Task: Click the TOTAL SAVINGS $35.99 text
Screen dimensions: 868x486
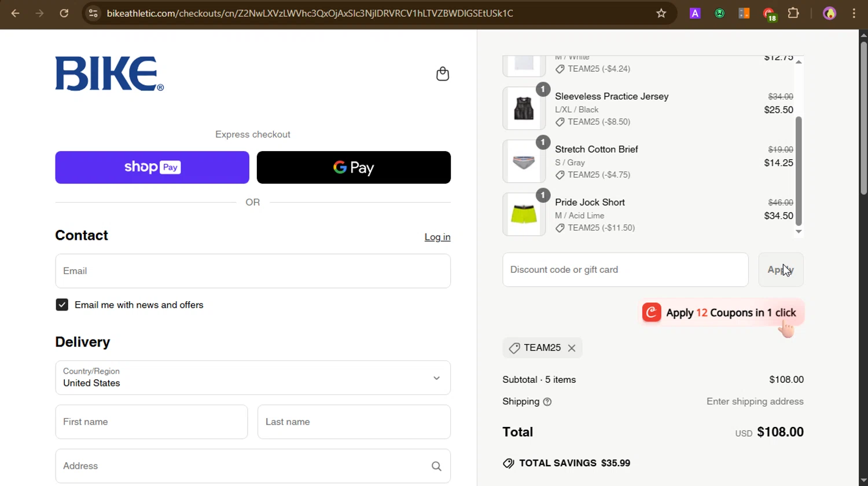Action: click(575, 463)
